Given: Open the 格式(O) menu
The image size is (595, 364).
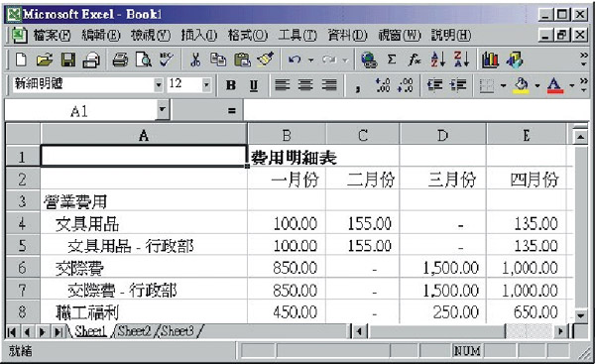Looking at the screenshot, I should pyautogui.click(x=248, y=36).
